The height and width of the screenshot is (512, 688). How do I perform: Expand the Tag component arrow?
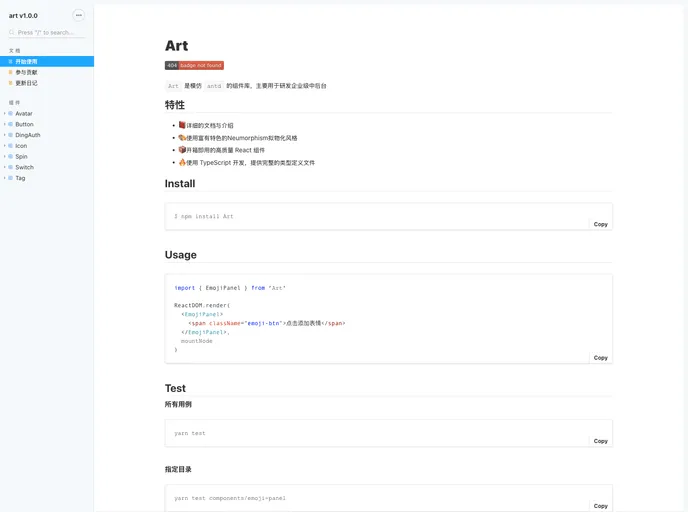[x=4, y=178]
